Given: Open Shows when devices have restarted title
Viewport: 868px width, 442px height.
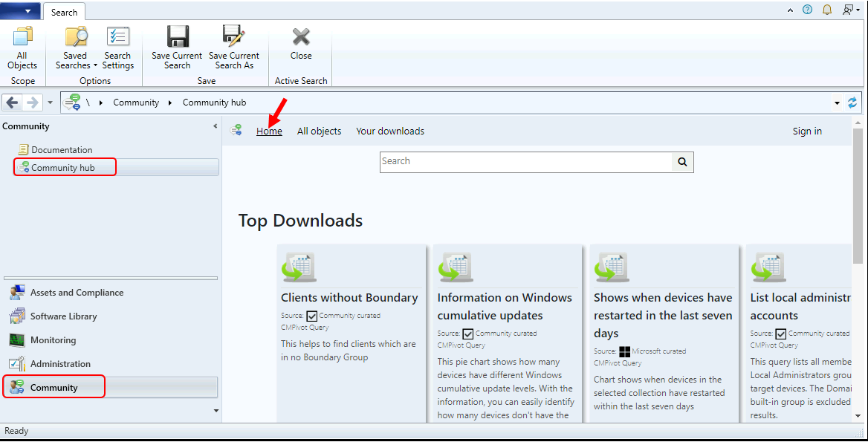Looking at the screenshot, I should point(663,315).
